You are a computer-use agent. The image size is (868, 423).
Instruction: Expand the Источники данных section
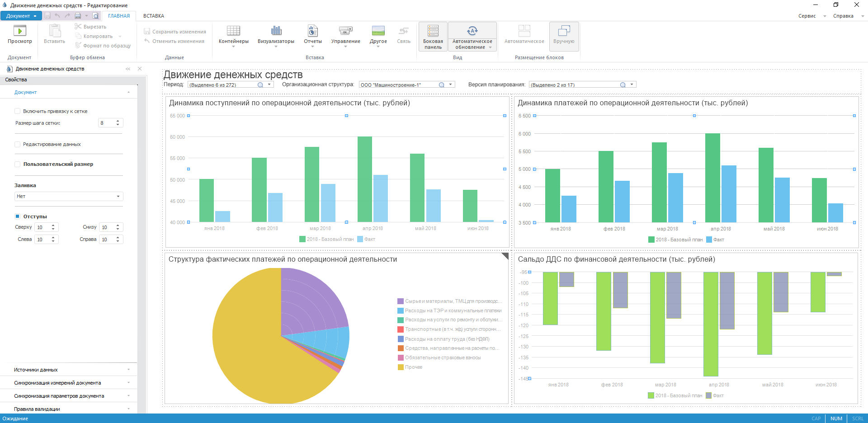pos(69,370)
